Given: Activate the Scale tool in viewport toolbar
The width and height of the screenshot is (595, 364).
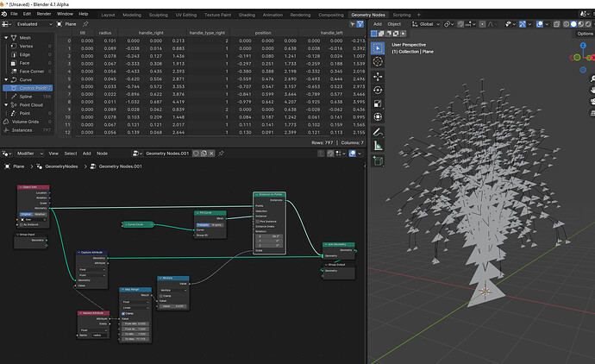Looking at the screenshot, I should point(378,104).
